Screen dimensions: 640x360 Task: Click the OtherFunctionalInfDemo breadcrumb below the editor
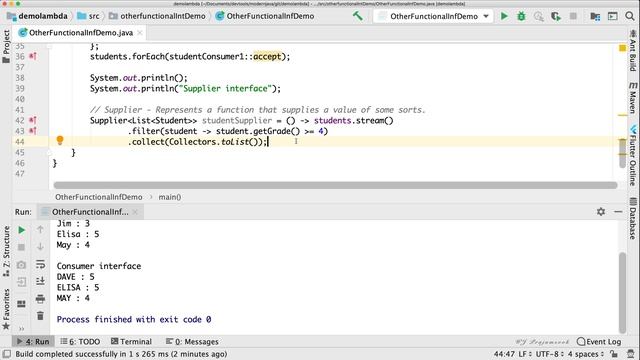[99, 197]
